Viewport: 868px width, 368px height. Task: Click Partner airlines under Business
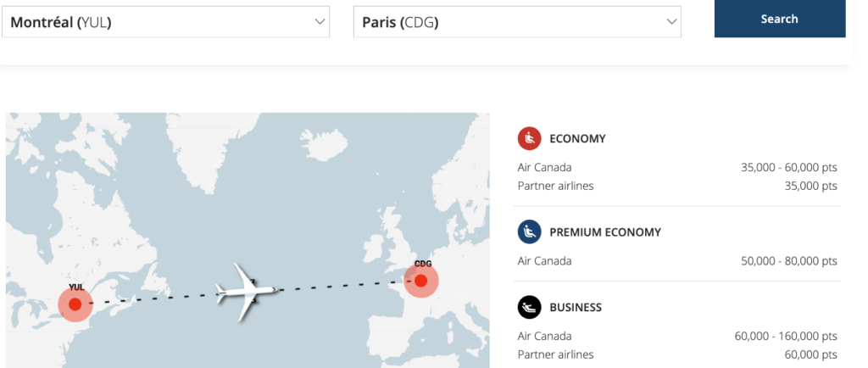[555, 354]
